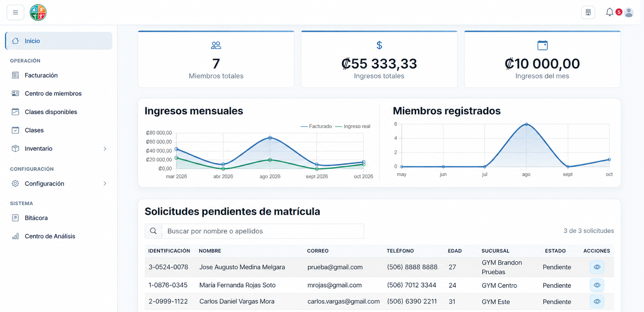
Task: Click the dollar sign icon above Ingresos totales
Action: point(379,45)
